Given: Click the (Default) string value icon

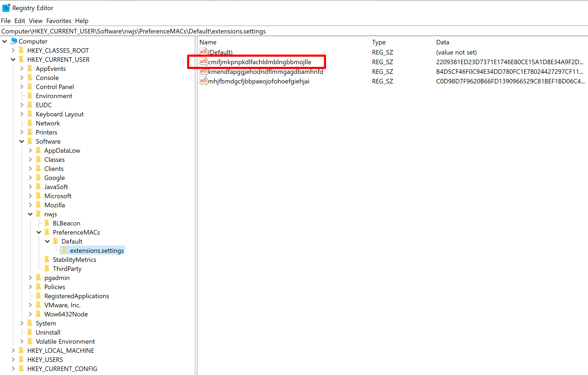Looking at the screenshot, I should (203, 52).
